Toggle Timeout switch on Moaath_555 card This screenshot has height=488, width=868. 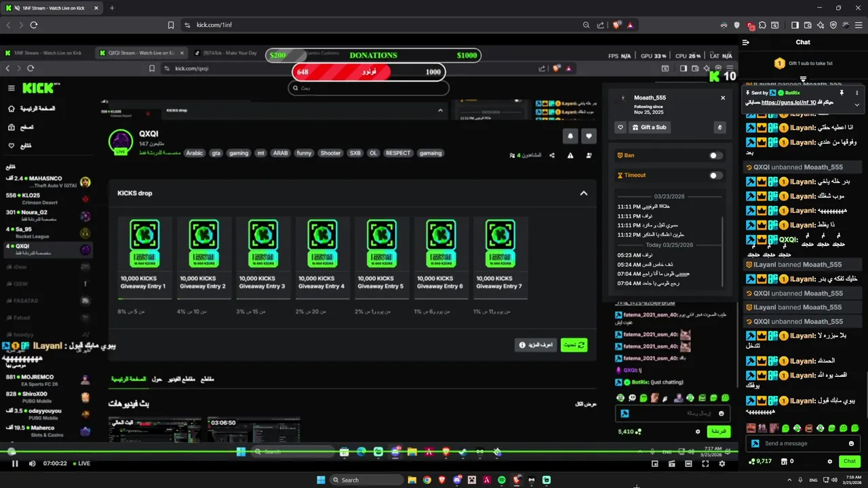[715, 175]
